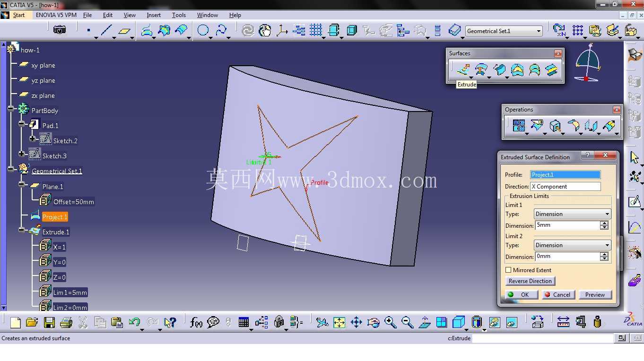Screen dimensions: 644x361
Task: Open the ENOVIA V5 VPM menu
Action: point(56,15)
